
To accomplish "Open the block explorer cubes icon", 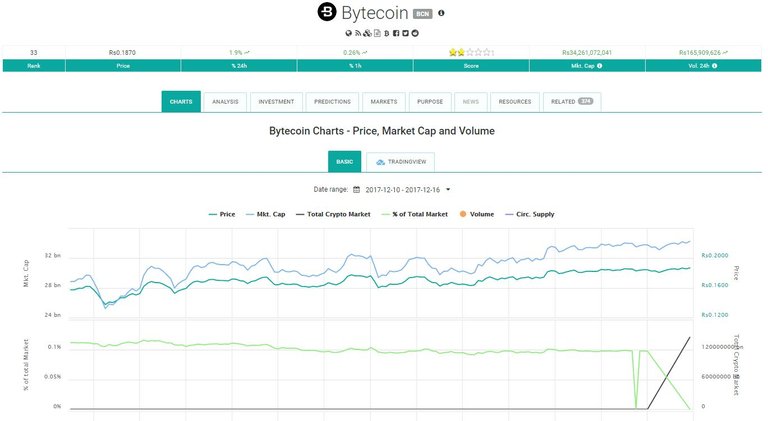I will 367,33.
